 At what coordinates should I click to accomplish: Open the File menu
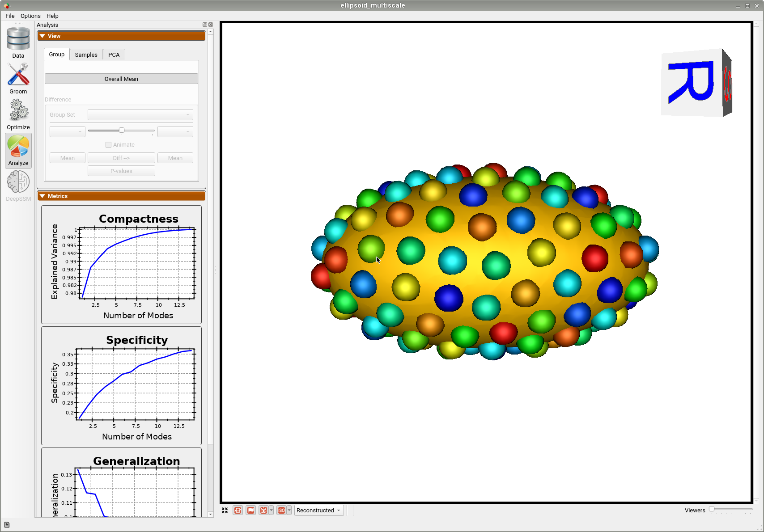click(10, 16)
